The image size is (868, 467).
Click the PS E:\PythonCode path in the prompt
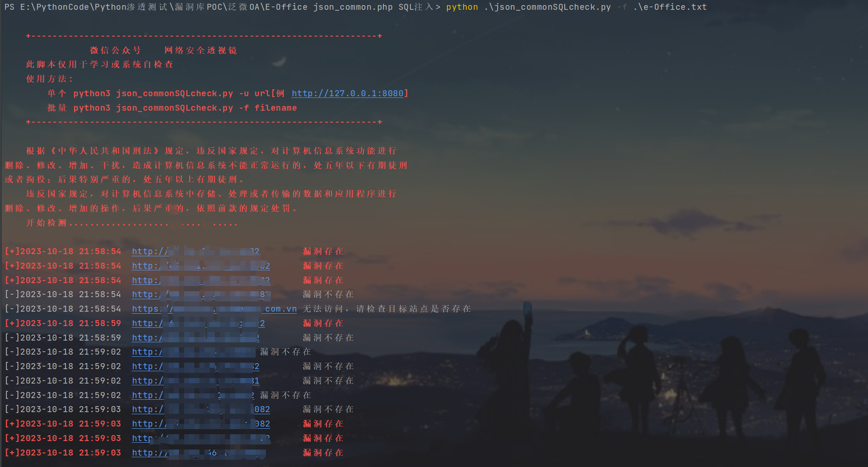coord(47,7)
